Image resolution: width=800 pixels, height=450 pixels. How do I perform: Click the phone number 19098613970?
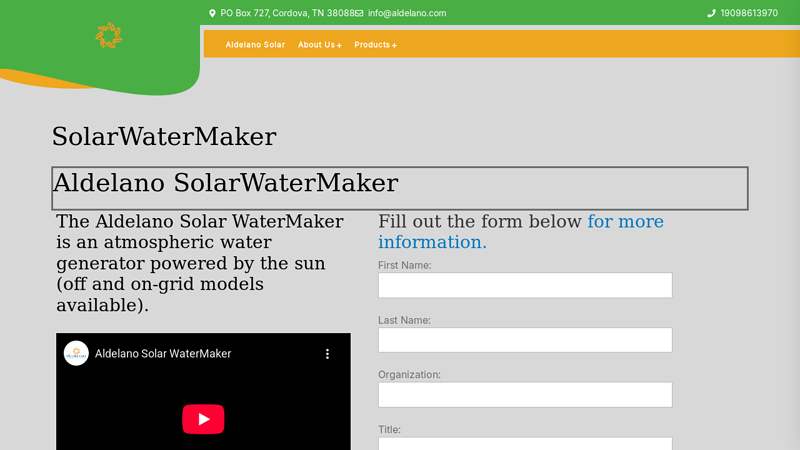(749, 13)
